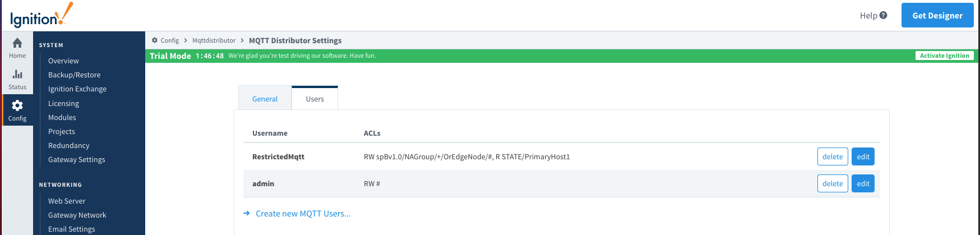
Task: Switch to the General tab
Action: tap(265, 99)
